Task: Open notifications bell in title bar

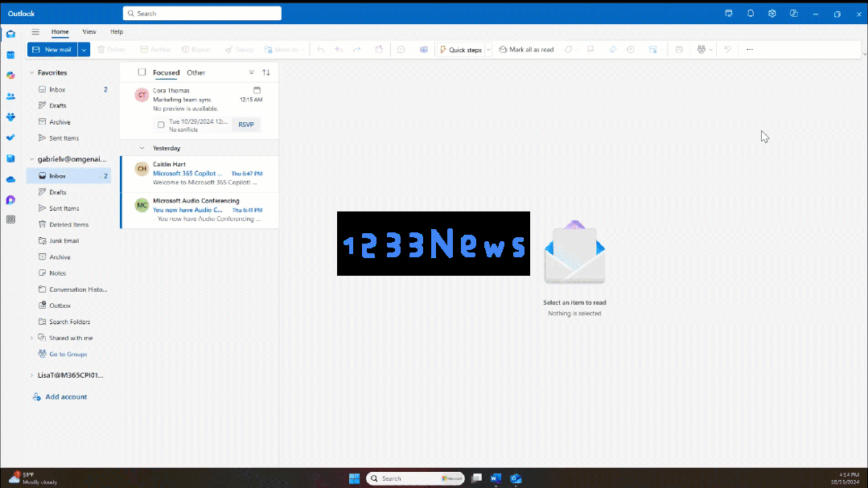Action: point(750,14)
